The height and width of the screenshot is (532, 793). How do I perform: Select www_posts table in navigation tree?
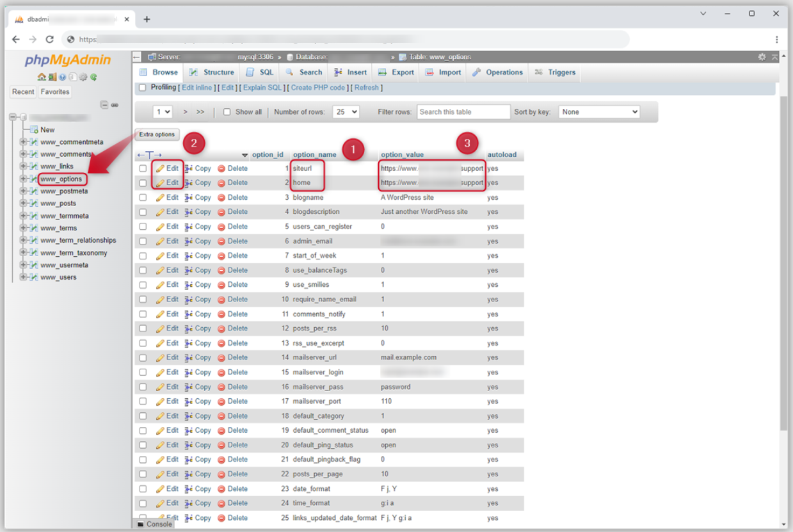(x=58, y=204)
